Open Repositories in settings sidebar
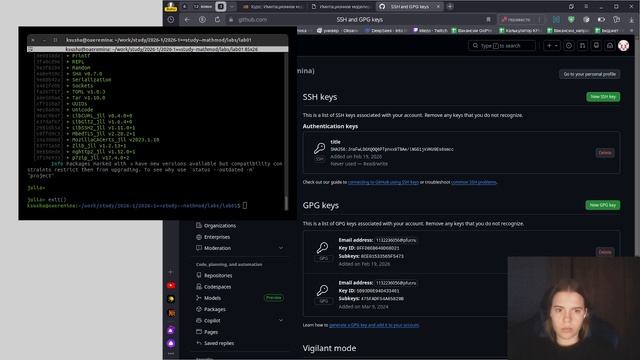Screen dimensions: 640x360 click(218, 276)
